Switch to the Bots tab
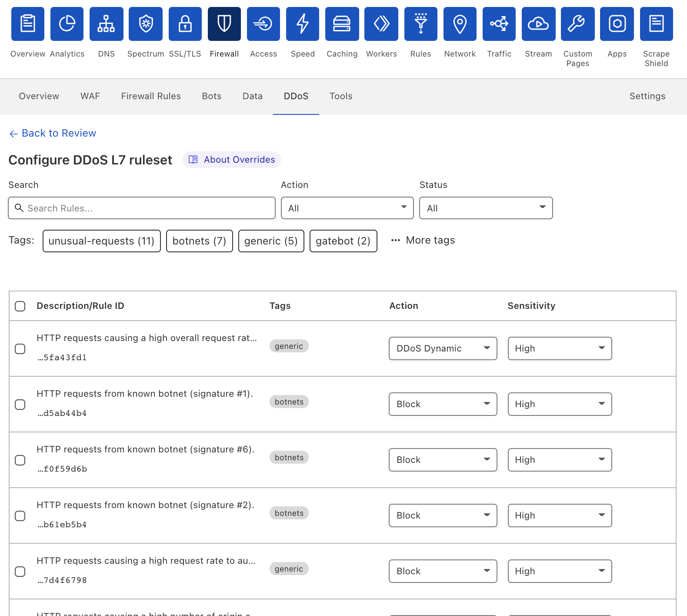Image resolution: width=687 pixels, height=616 pixels. (212, 96)
